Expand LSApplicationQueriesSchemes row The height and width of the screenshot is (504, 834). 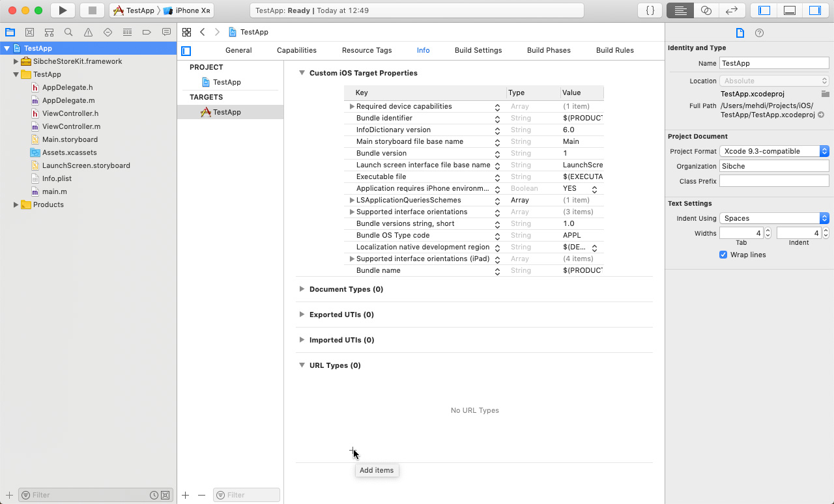pos(352,200)
